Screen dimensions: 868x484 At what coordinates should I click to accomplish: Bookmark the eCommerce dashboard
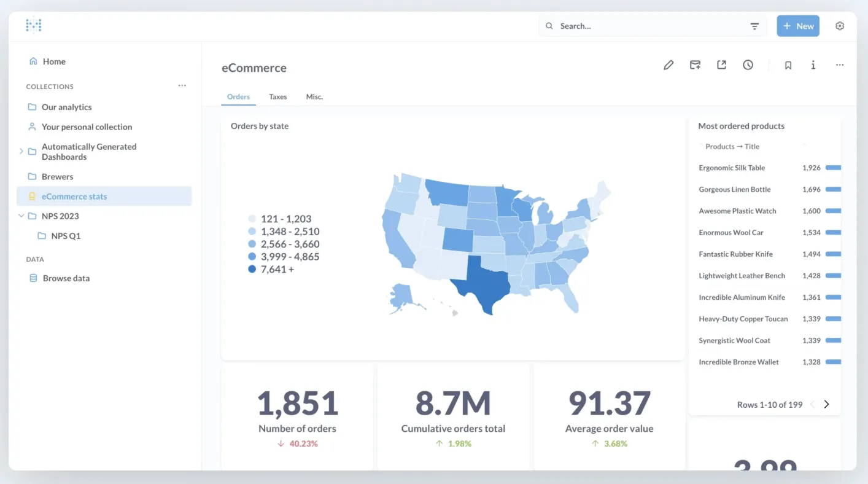click(x=788, y=65)
